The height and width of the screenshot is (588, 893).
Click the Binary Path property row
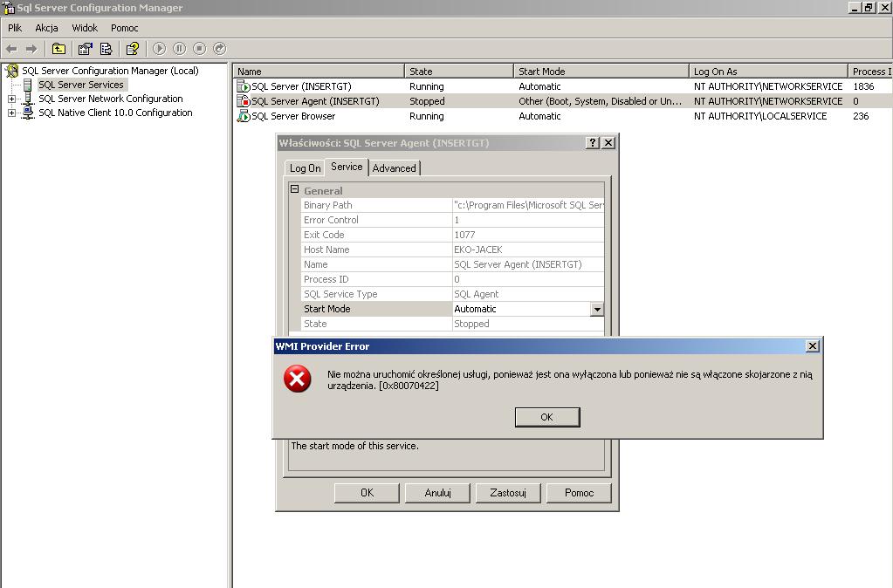452,205
